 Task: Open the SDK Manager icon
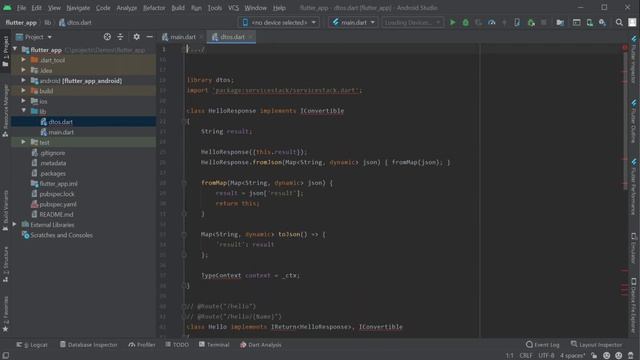coord(602,22)
